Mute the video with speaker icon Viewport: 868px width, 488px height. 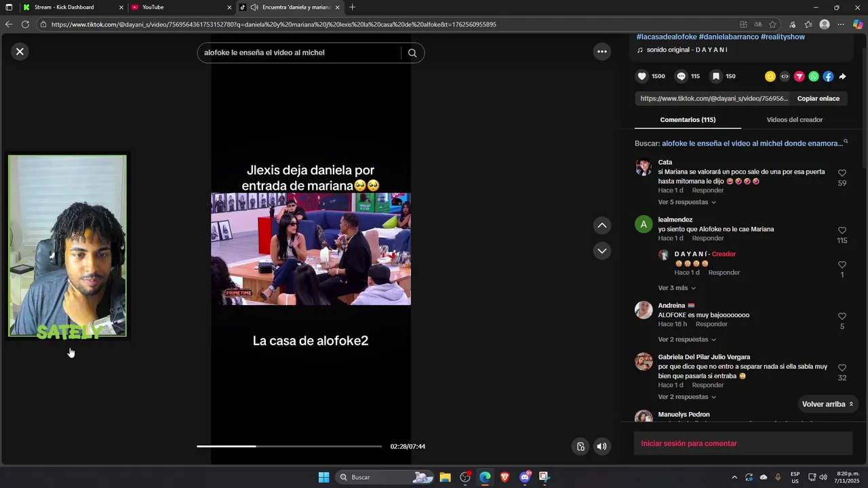[601, 446]
